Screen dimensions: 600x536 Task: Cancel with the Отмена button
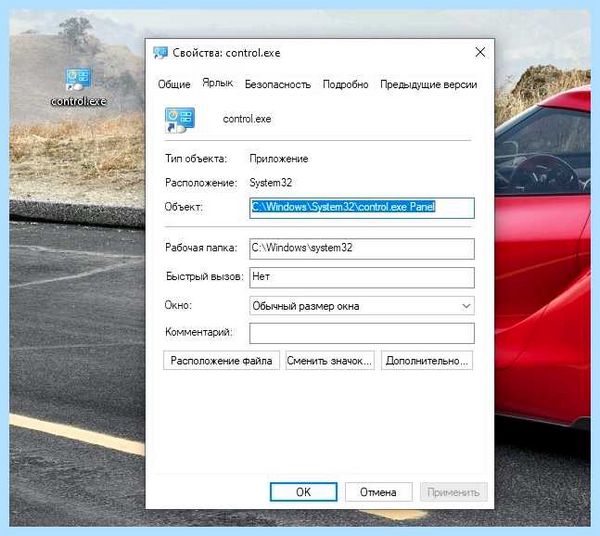(378, 492)
